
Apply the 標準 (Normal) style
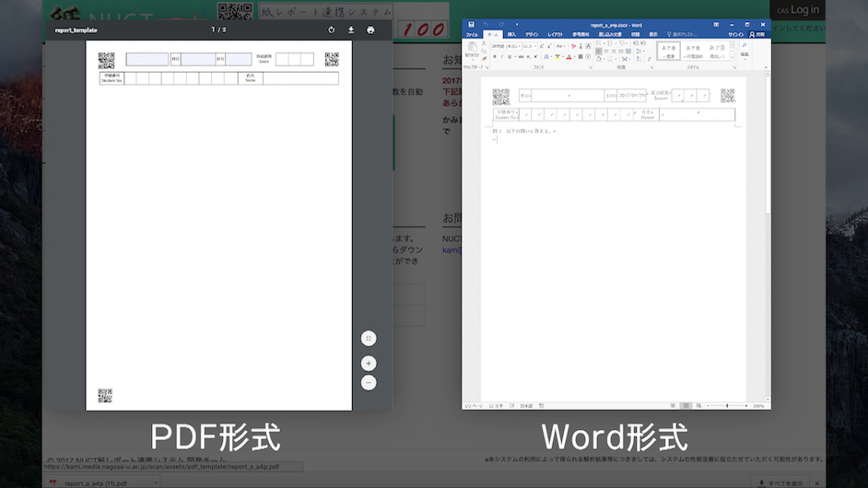pos(668,51)
